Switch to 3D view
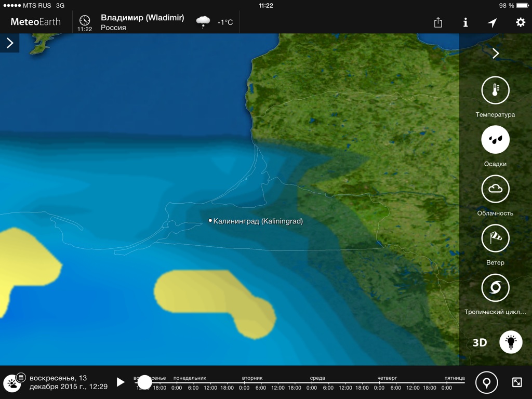Image resolution: width=532 pixels, height=399 pixels. pyautogui.click(x=480, y=343)
